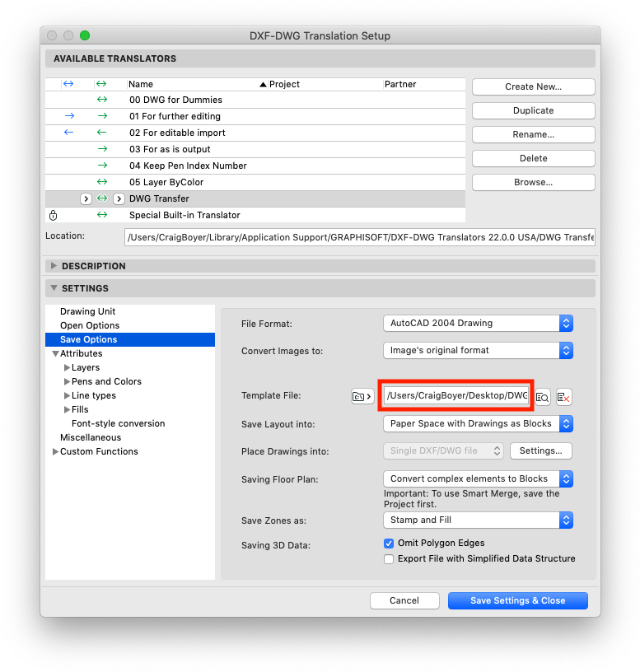Screen dimensions: 640x672
Task: Expand the Custom Functions tree node
Action: (55, 452)
